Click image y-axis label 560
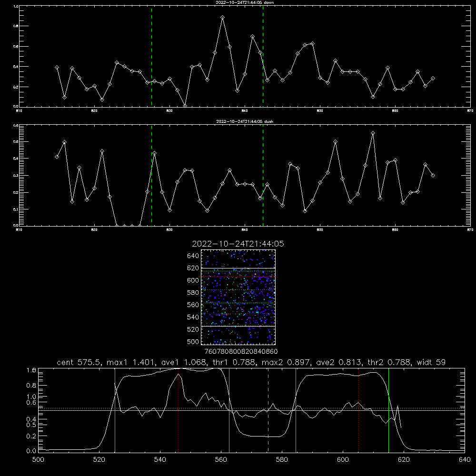The image size is (476, 476). click(193, 305)
